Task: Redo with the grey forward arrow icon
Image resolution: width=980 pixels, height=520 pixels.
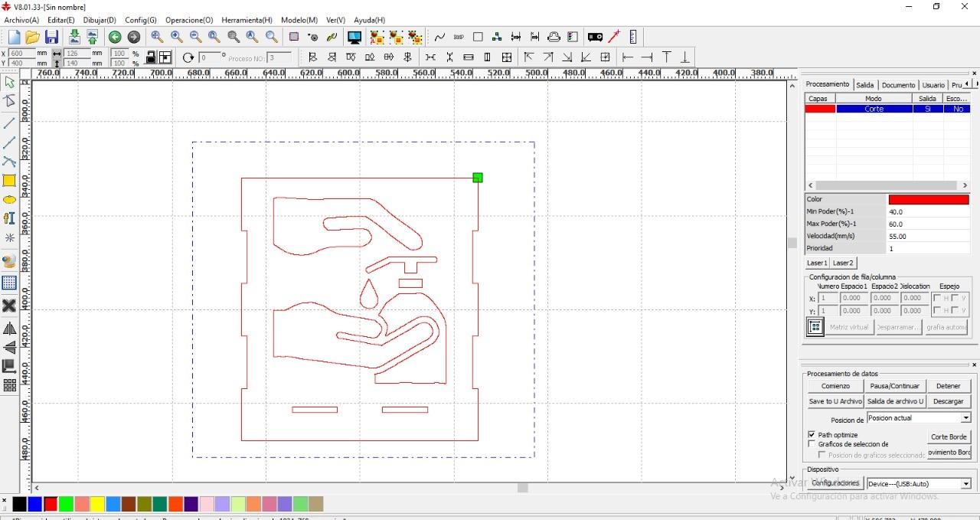Action: [134, 37]
